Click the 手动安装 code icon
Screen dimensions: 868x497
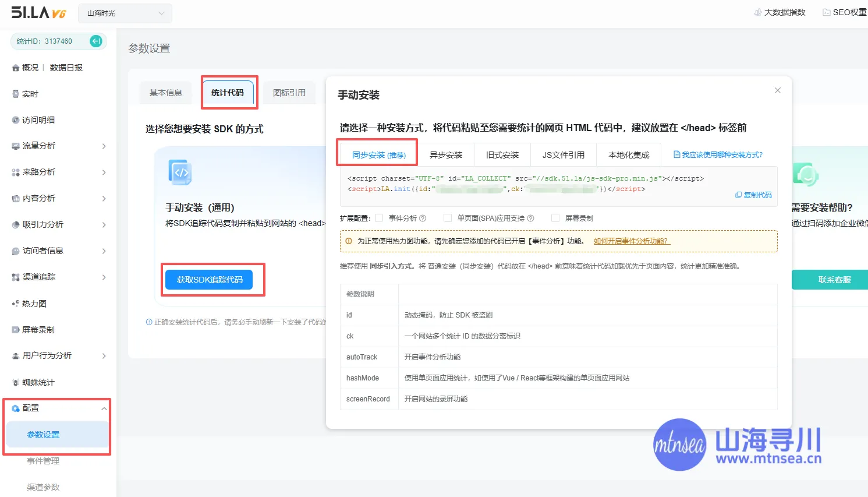[180, 172]
